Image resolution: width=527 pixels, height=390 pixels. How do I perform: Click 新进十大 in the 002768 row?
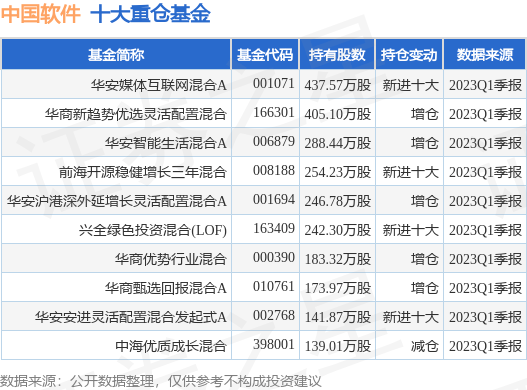pos(410,317)
